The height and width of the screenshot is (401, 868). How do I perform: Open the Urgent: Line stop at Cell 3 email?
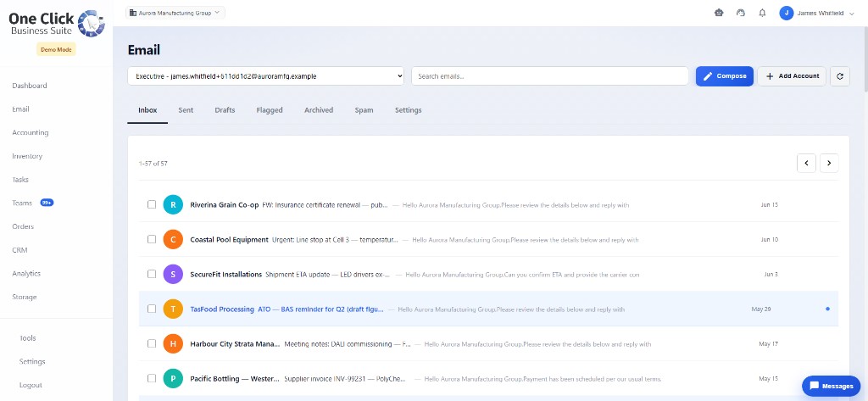335,240
